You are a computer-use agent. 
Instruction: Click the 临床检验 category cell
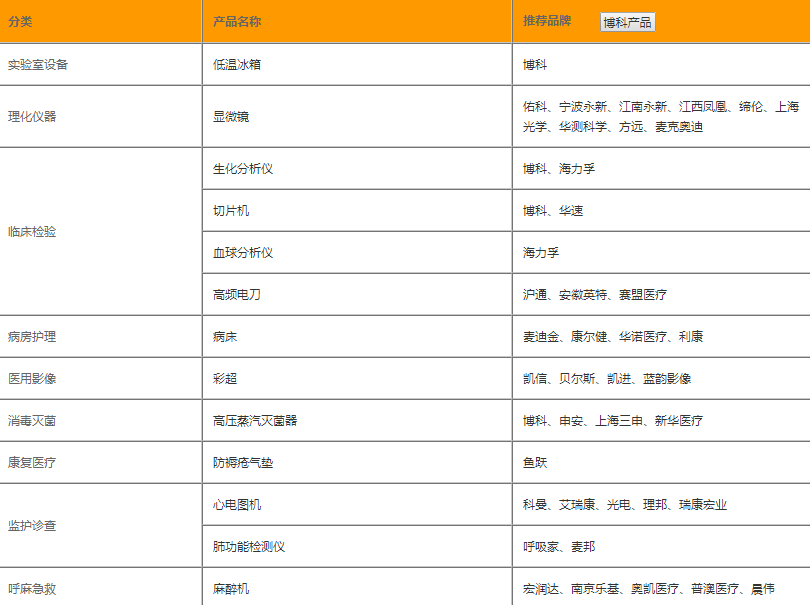click(101, 231)
